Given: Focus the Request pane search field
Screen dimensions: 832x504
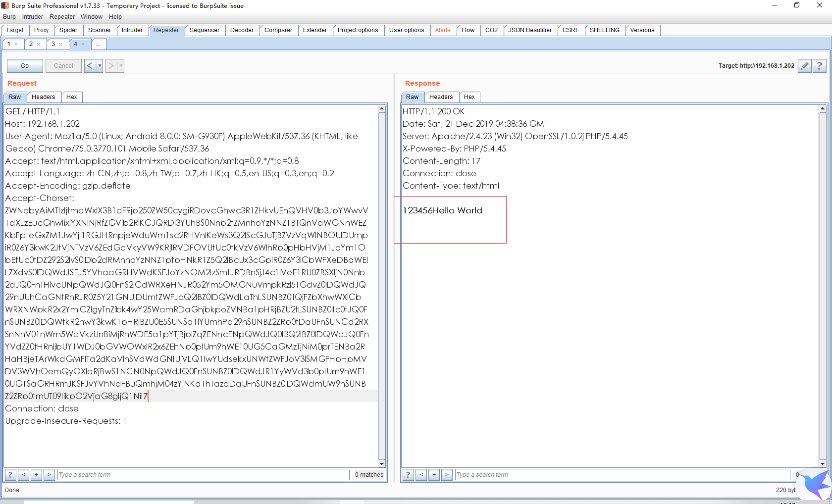Looking at the screenshot, I should point(203,475).
